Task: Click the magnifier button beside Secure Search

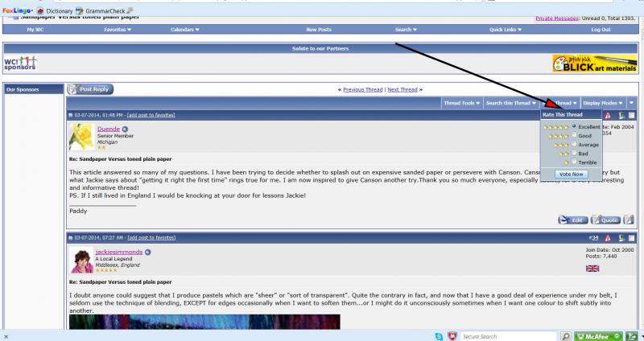Action: click(x=566, y=336)
